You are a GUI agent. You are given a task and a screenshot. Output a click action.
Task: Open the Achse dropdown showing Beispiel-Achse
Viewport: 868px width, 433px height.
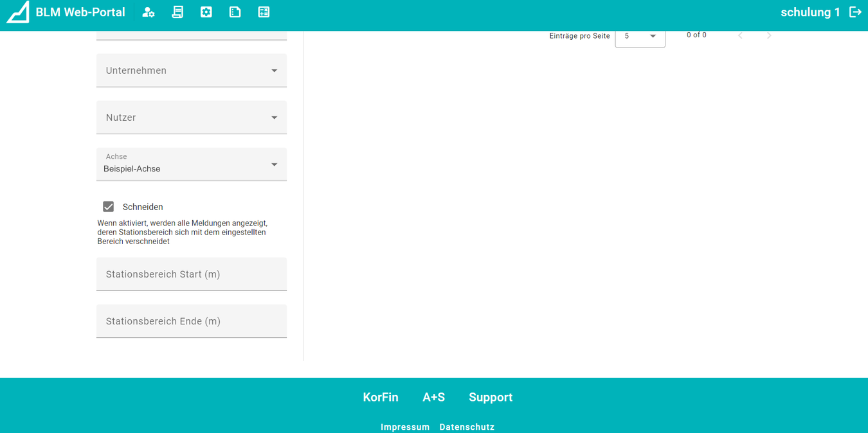coord(191,164)
